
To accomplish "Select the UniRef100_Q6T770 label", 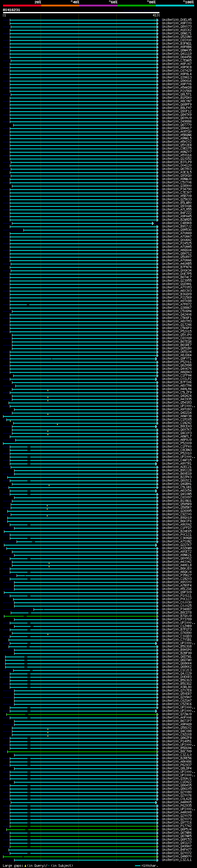I will 177,125.
